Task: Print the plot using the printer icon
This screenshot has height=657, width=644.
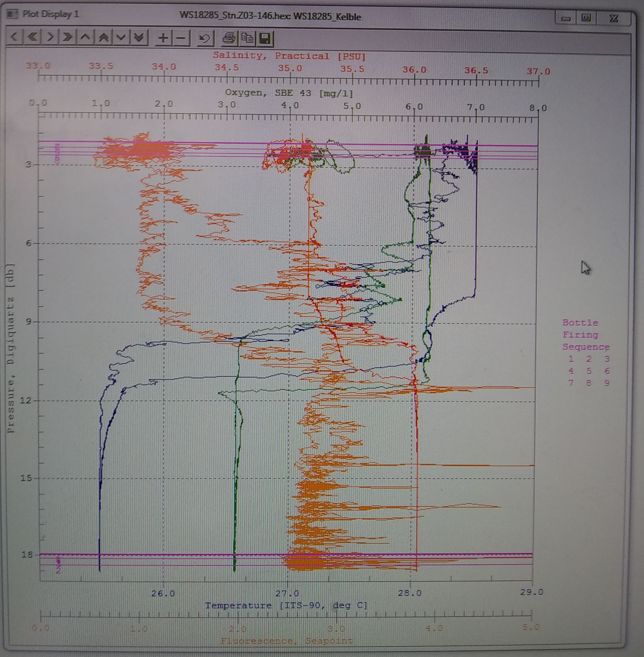Action: [229, 39]
